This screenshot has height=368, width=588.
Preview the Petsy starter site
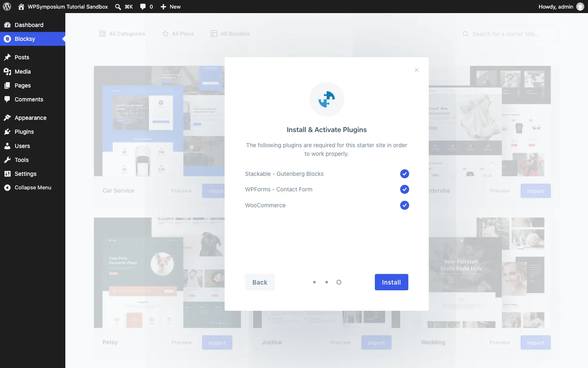click(x=181, y=343)
